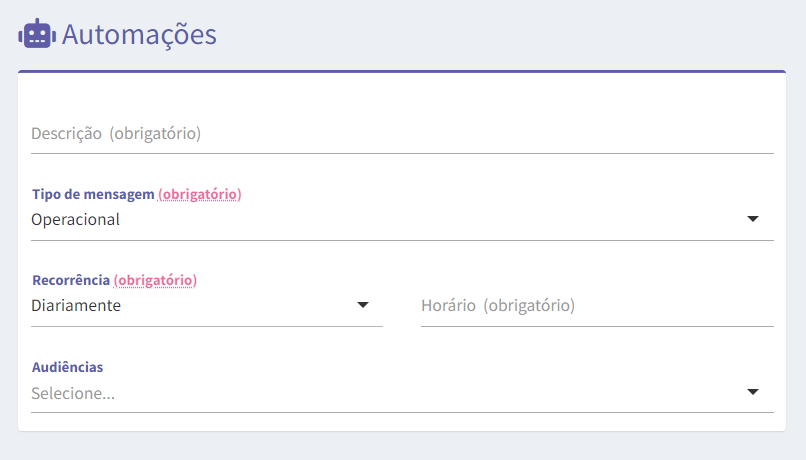The image size is (806, 460).
Task: Select the Operacional value text
Action: point(75,219)
